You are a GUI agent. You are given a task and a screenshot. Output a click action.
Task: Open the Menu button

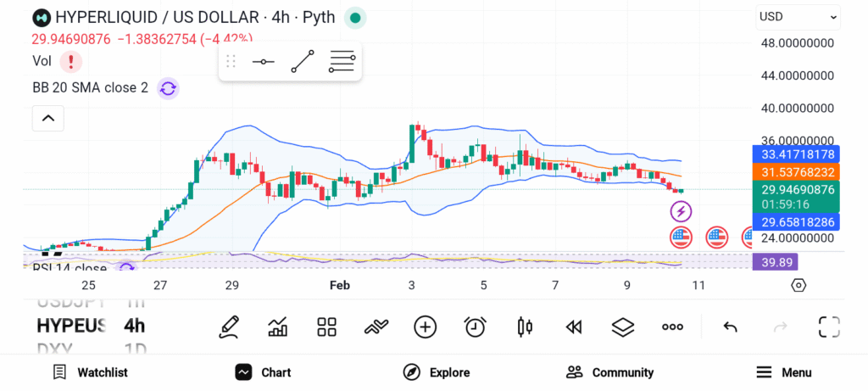coord(783,372)
